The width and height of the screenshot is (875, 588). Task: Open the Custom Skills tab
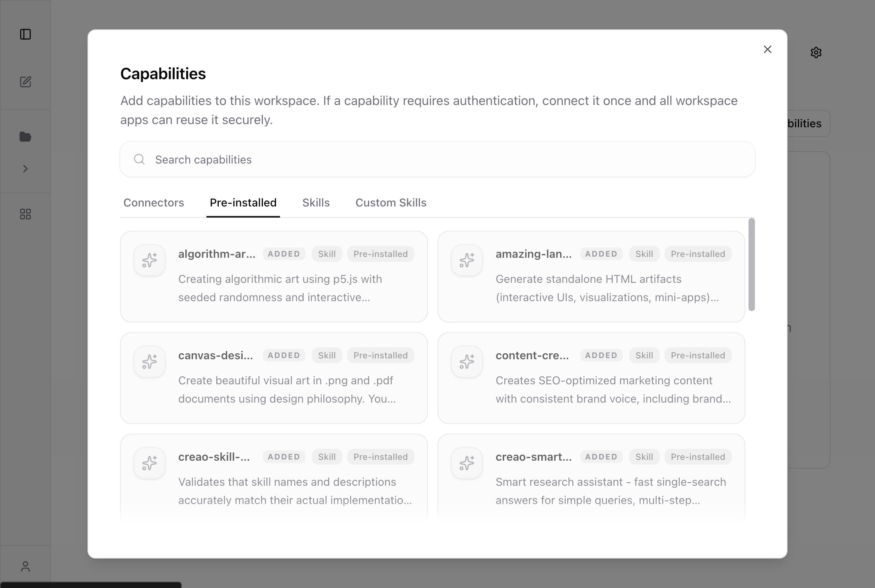(x=391, y=203)
